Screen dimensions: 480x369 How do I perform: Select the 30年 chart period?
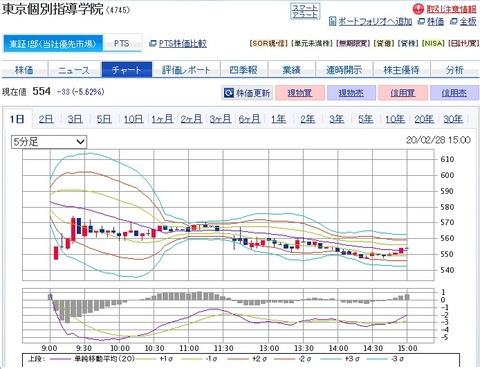tap(453, 119)
